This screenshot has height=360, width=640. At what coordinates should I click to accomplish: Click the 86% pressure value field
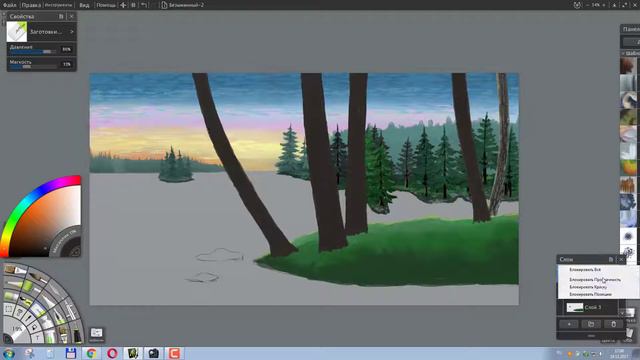point(67,49)
